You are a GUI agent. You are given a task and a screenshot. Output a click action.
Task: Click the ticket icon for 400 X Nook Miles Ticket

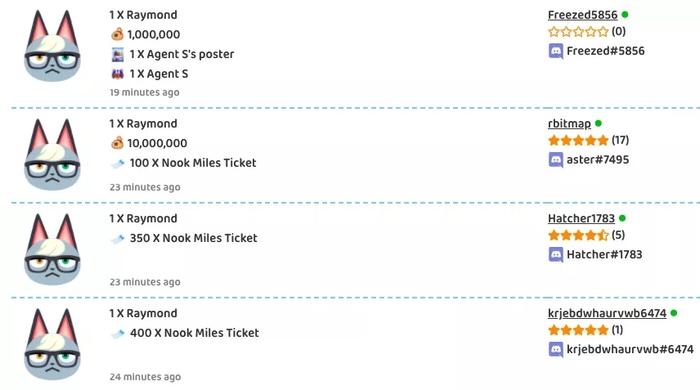point(118,334)
